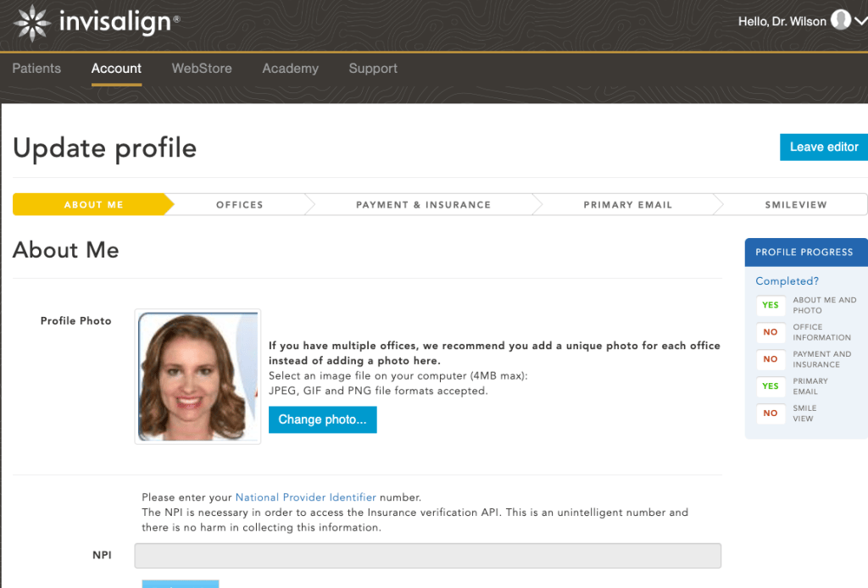Click the Invisalign starburst logo
This screenshot has width=868, height=588.
tap(32, 23)
